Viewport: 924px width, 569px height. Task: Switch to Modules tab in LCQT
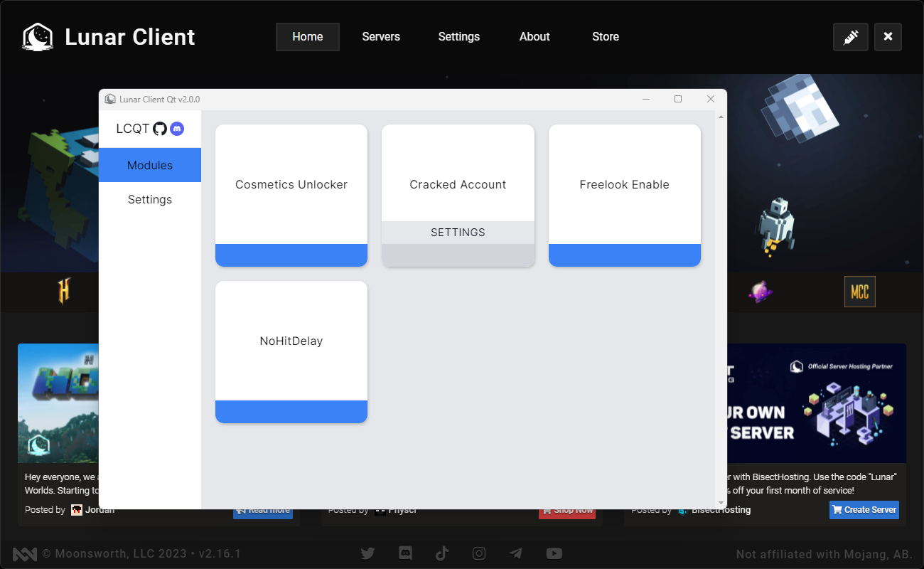point(150,165)
